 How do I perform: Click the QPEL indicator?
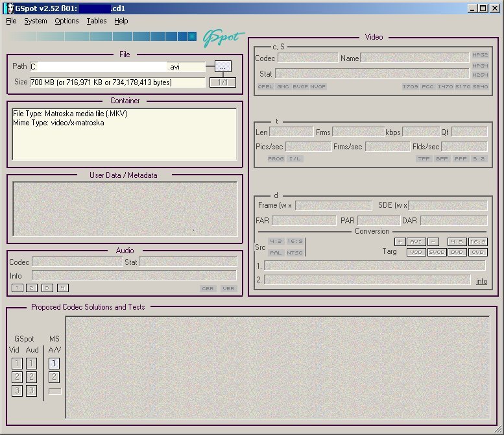pyautogui.click(x=265, y=86)
